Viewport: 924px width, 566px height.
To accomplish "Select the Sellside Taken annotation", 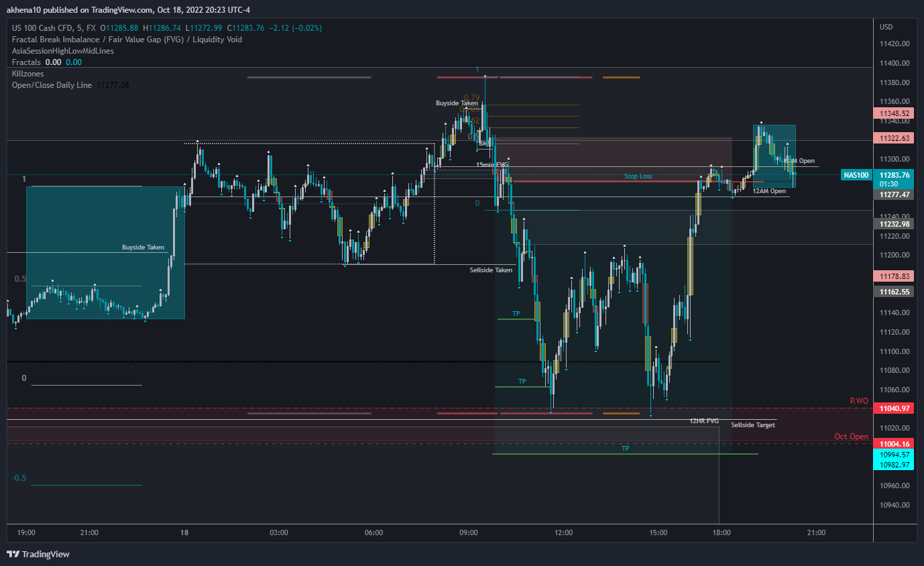I will pos(491,270).
